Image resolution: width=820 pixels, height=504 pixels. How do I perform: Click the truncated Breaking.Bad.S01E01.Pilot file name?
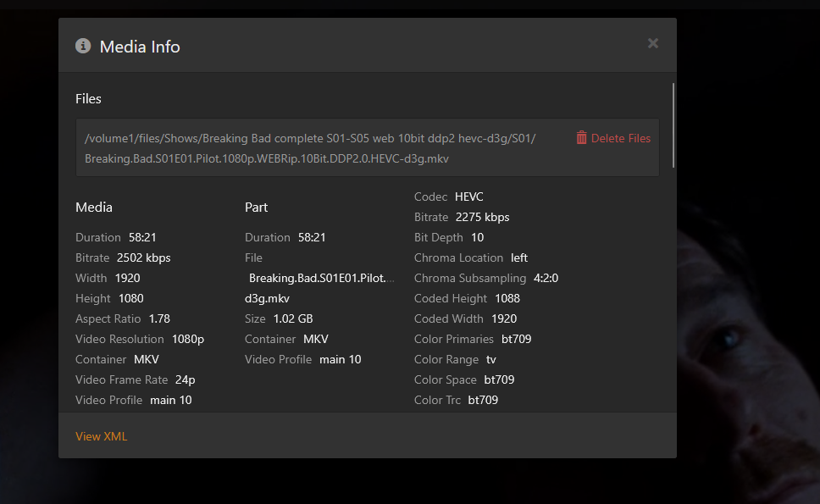(x=321, y=278)
